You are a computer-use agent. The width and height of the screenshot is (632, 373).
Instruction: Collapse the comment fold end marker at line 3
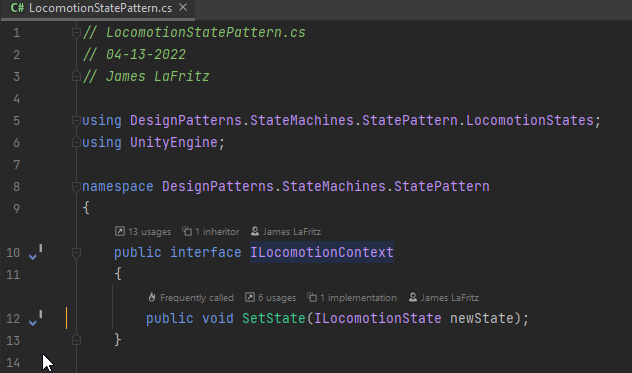(x=76, y=76)
